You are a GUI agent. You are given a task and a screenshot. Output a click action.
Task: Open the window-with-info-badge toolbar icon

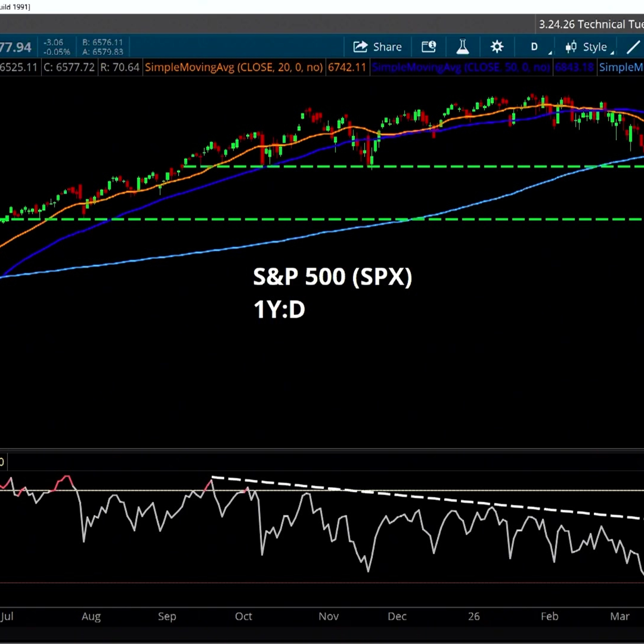[429, 47]
